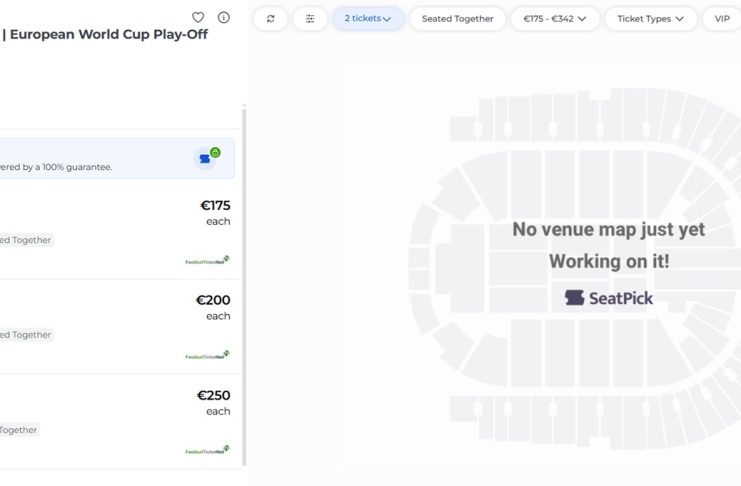
Task: Select the €250 each ticket listing
Action: point(120,421)
